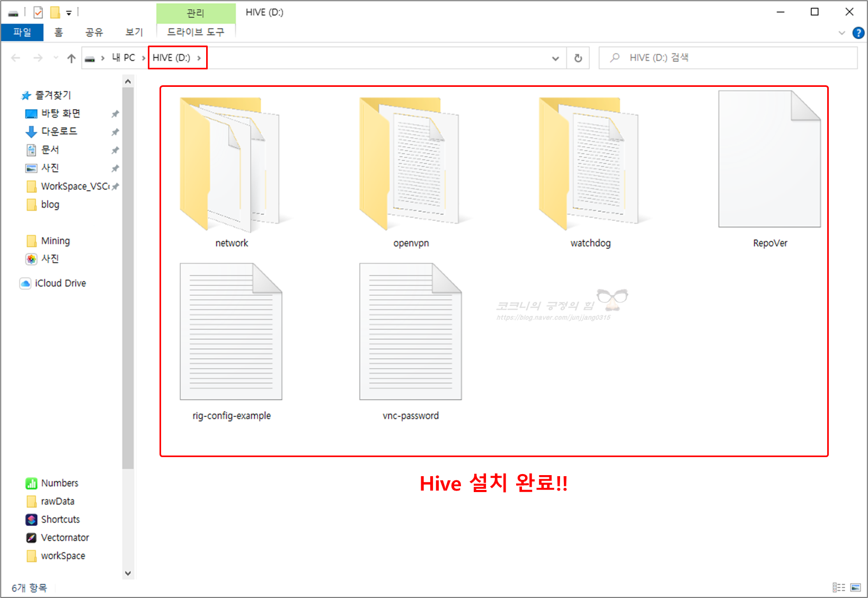
Task: Open 다운로드 in the sidebar
Action: [x=52, y=131]
